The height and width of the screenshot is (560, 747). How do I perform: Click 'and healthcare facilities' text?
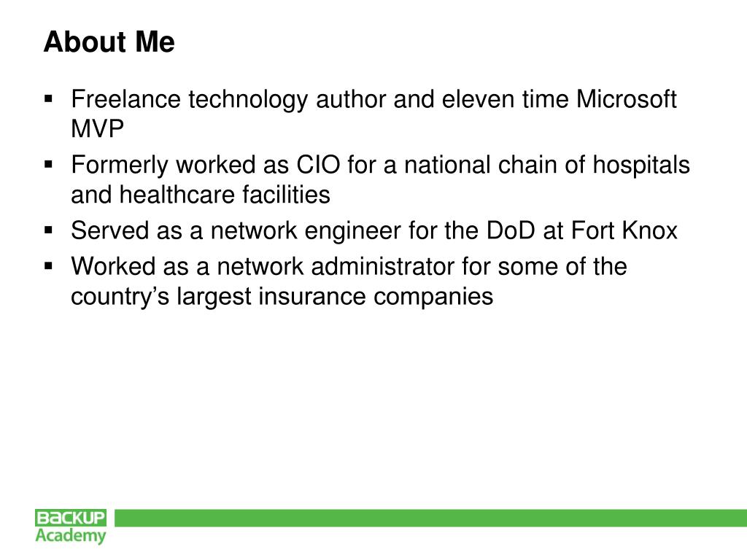(201, 194)
